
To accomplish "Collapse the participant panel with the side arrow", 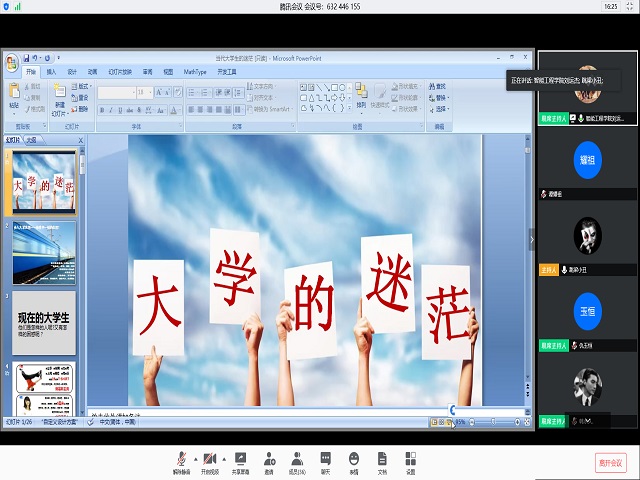I will click(x=532, y=240).
